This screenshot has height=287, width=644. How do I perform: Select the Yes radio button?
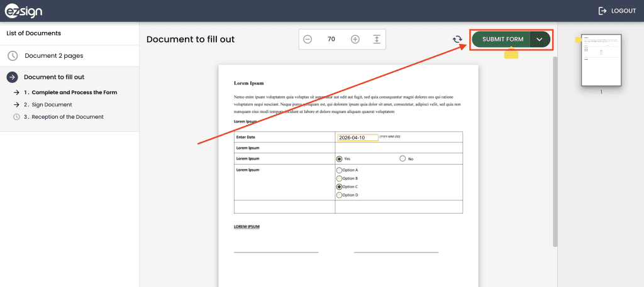tap(340, 159)
